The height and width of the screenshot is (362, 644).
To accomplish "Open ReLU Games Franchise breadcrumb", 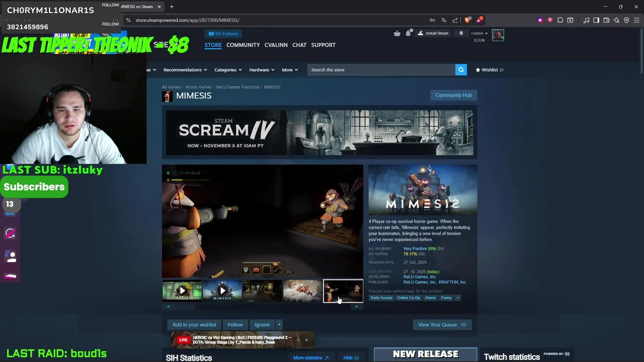I will pyautogui.click(x=237, y=87).
